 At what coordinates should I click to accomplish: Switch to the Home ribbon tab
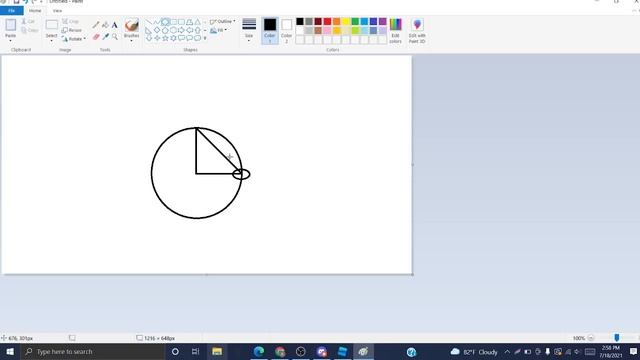tap(35, 11)
